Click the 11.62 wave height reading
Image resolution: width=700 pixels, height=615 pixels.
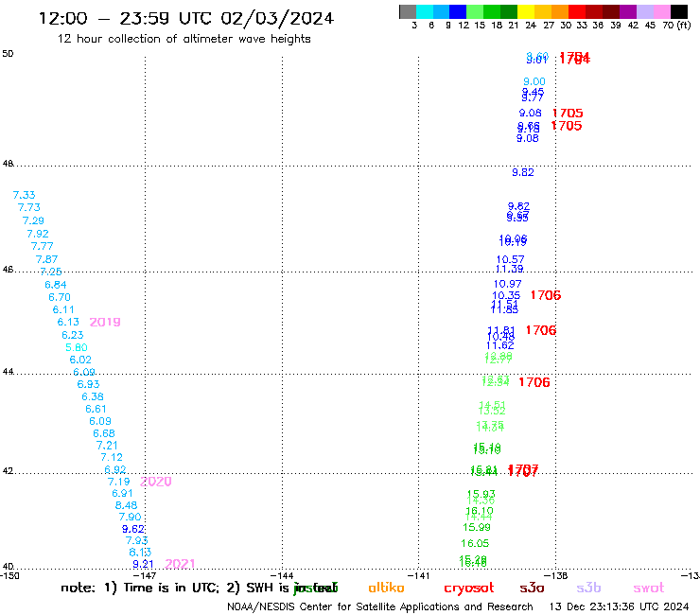click(x=500, y=345)
